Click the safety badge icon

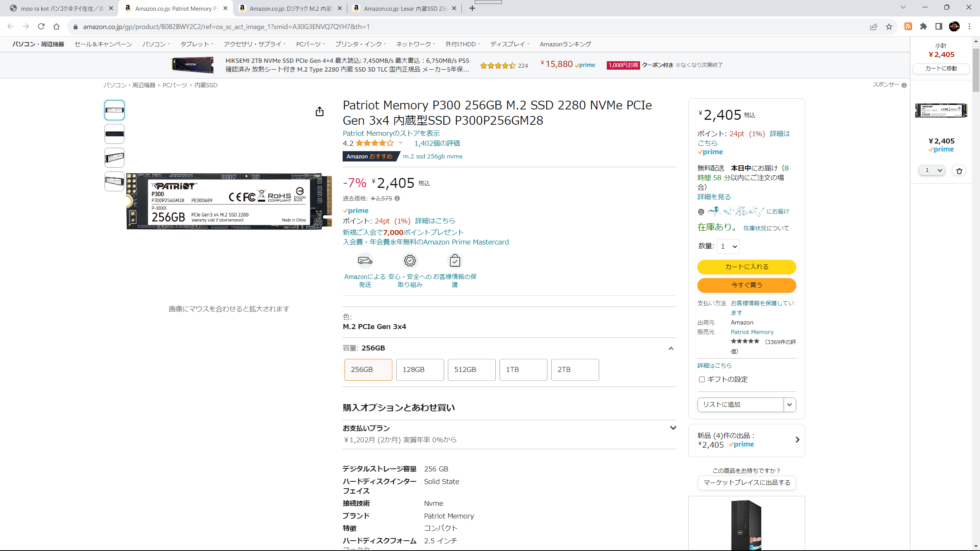tap(410, 261)
